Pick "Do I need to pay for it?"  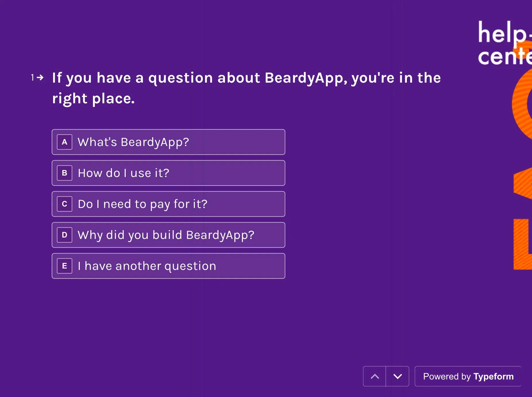[168, 204]
